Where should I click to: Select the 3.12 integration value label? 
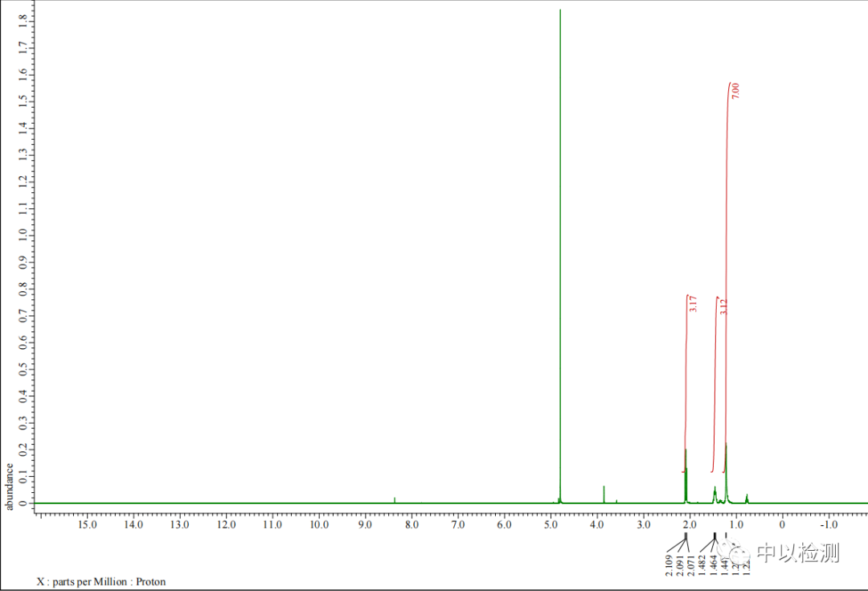coord(723,307)
